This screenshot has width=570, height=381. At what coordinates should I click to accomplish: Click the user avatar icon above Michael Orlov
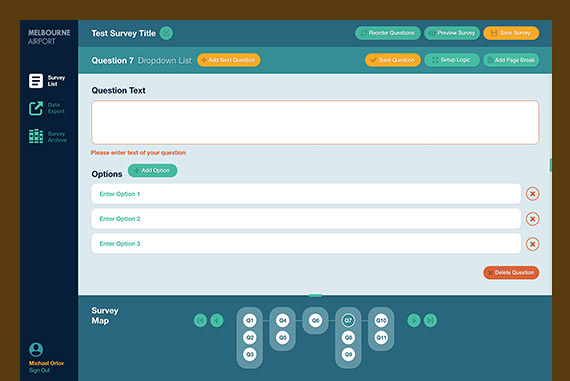[x=36, y=350]
